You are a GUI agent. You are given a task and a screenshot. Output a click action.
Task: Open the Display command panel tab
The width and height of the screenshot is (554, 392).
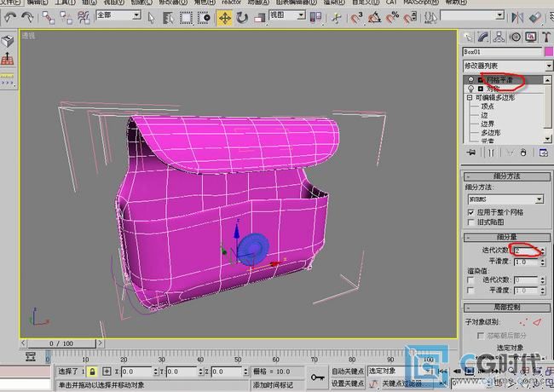pyautogui.click(x=531, y=37)
